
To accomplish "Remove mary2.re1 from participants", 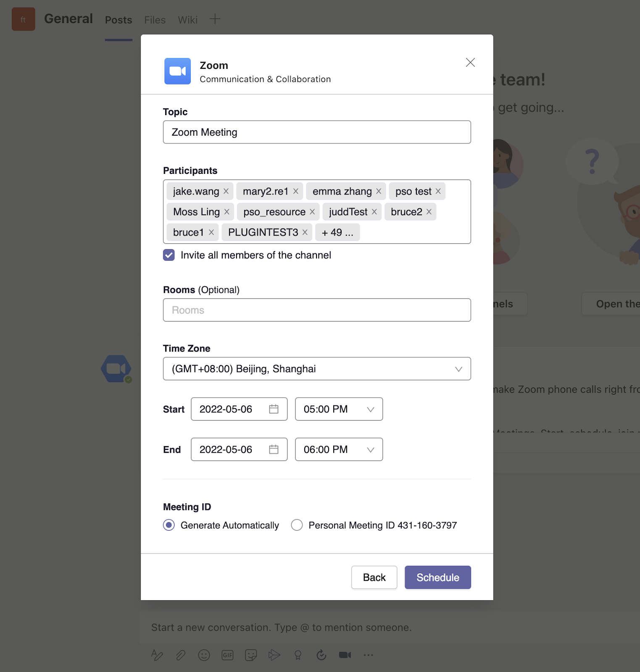I will point(296,192).
